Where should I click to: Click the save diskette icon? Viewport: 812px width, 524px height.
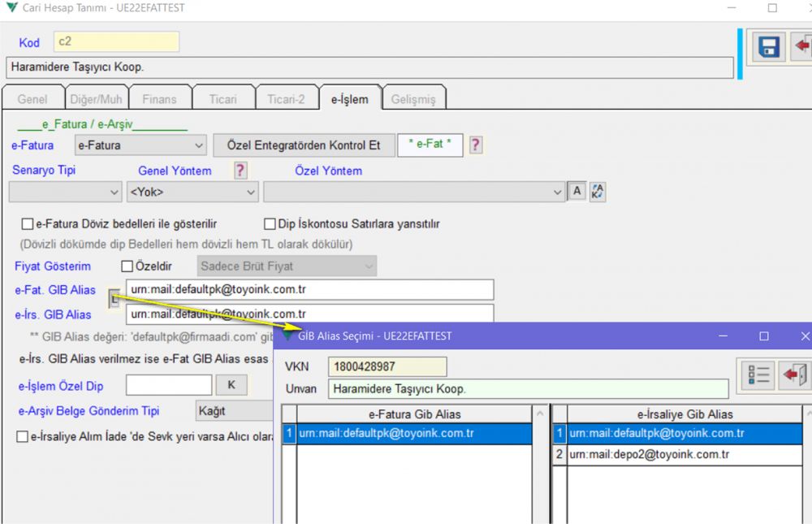[767, 47]
